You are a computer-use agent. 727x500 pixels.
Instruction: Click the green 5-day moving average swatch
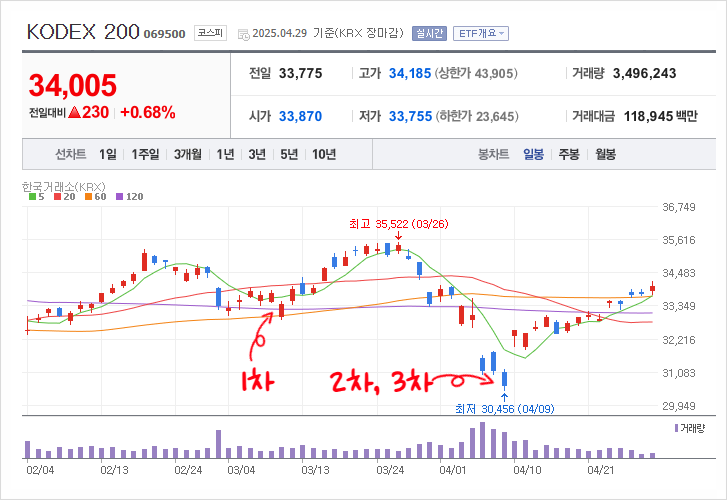tap(32, 197)
